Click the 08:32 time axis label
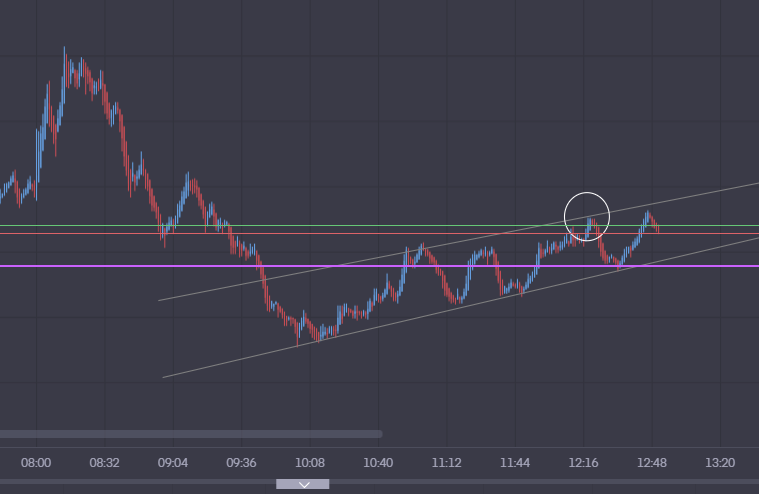The width and height of the screenshot is (759, 494). click(104, 463)
